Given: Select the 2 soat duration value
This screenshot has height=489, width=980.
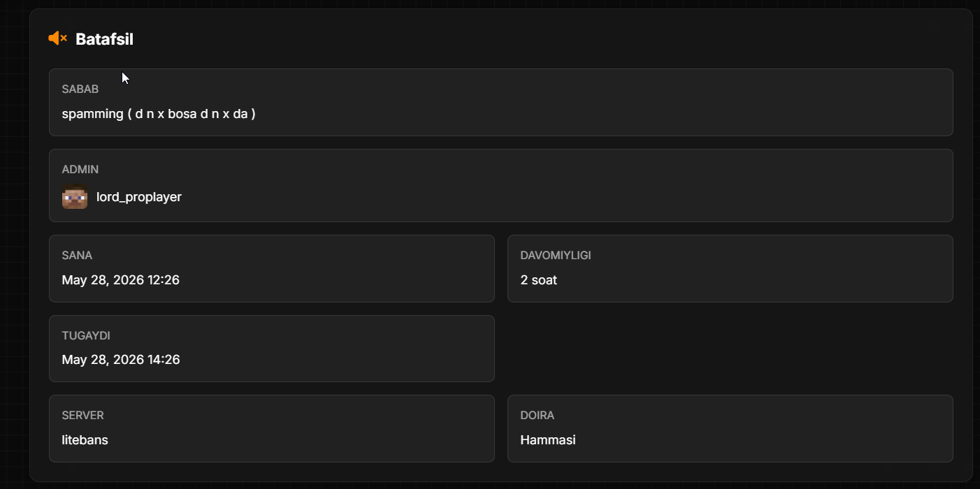Looking at the screenshot, I should (539, 280).
